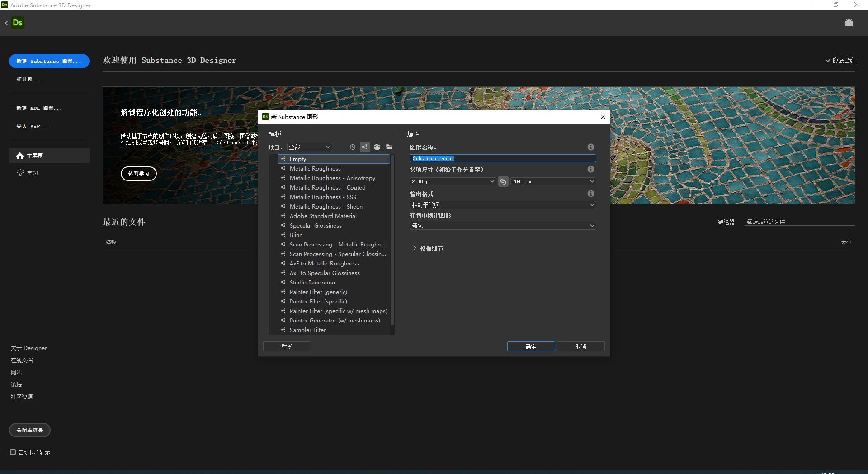868x474 pixels.
Task: Close the 新 Substance 图形 dialog
Action: pos(603,117)
